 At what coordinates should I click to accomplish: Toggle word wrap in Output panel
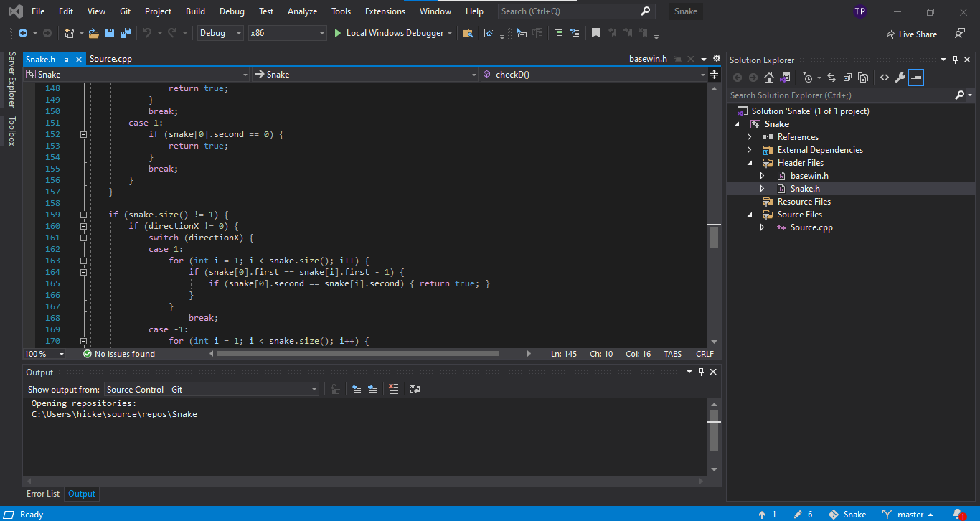[415, 389]
